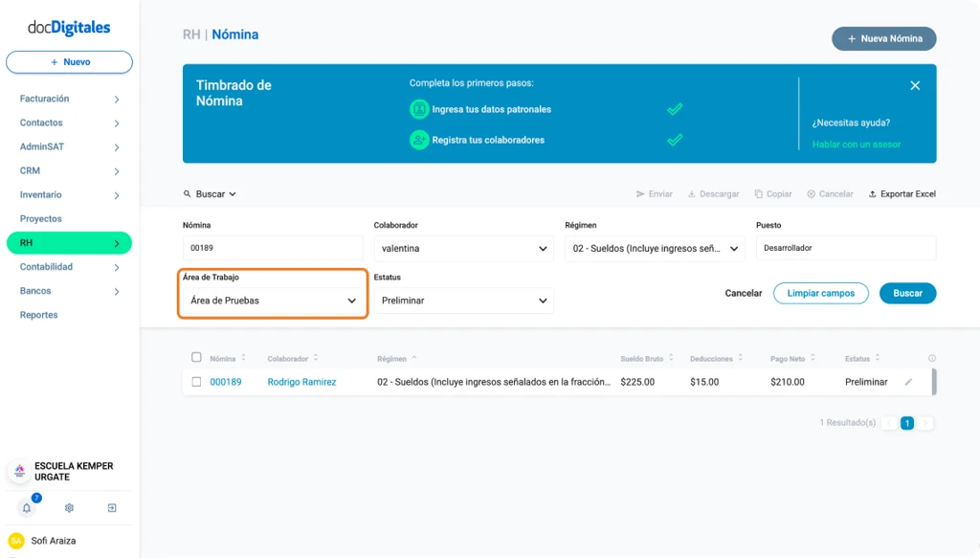
Task: Click the RH breadcrumb in header
Action: coord(191,34)
